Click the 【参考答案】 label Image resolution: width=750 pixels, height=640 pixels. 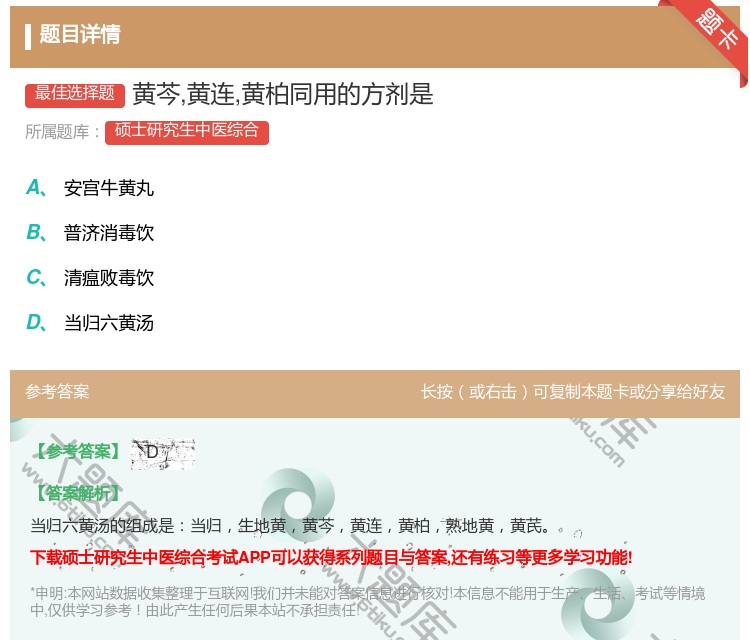[x=78, y=451]
